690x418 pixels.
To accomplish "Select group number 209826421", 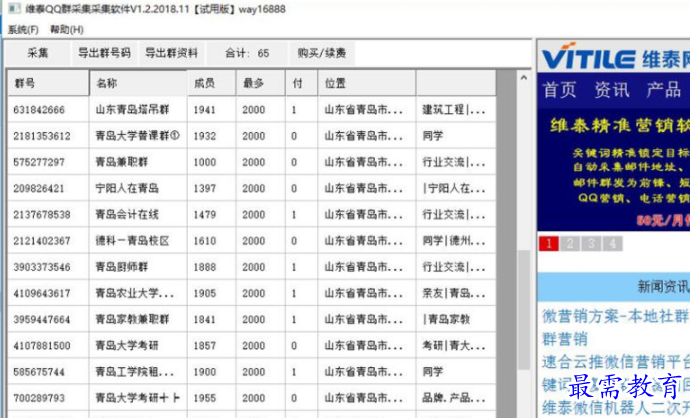I will pos(39,188).
